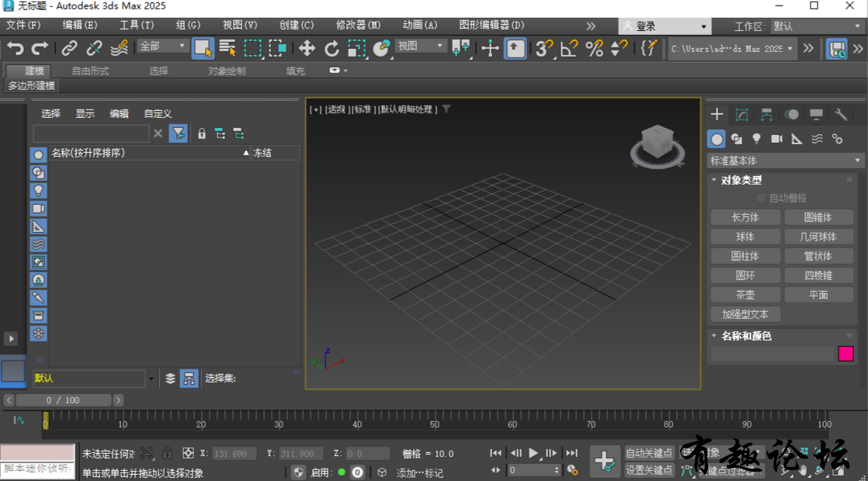
Task: Activate the Select Object tool
Action: click(203, 49)
